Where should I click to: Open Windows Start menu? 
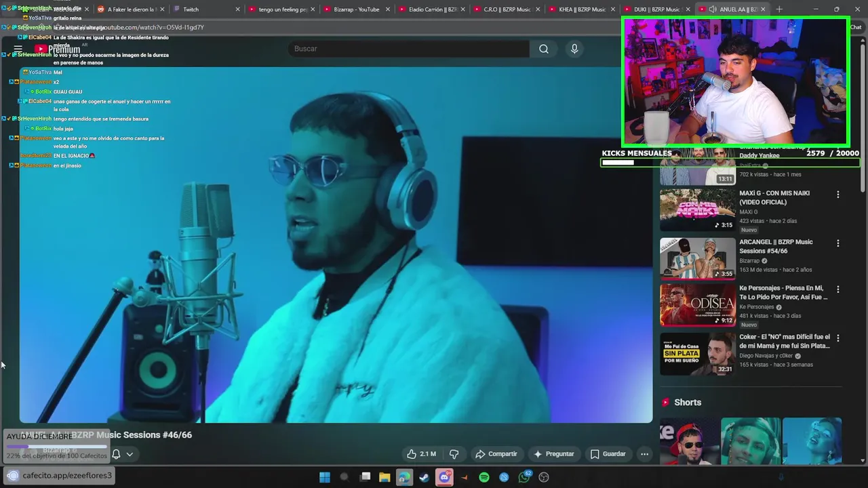click(324, 477)
